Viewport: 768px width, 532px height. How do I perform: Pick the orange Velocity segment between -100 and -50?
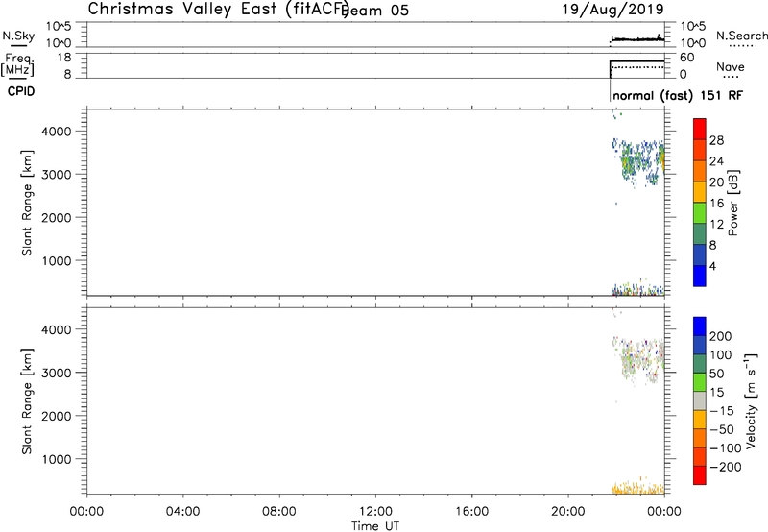click(x=700, y=438)
